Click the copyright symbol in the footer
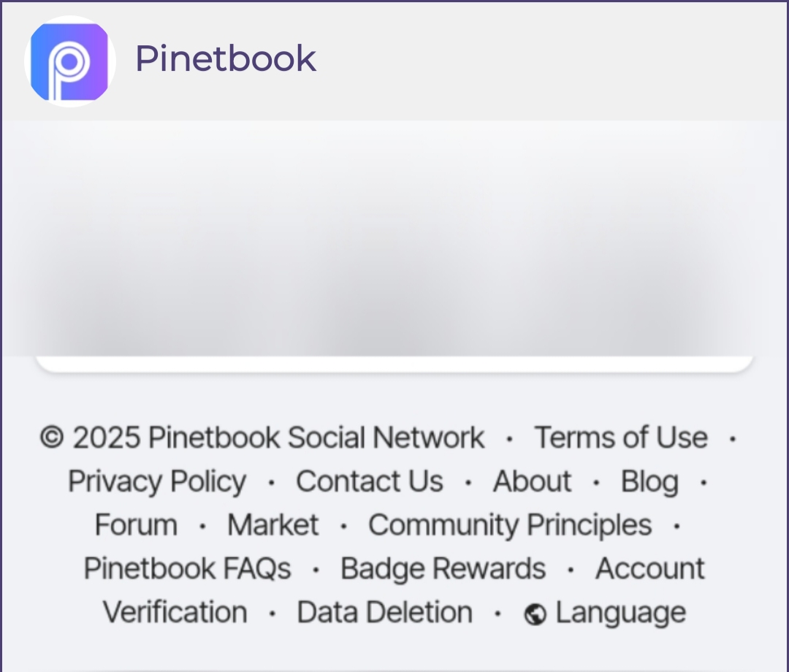The width and height of the screenshot is (789, 672). point(52,438)
